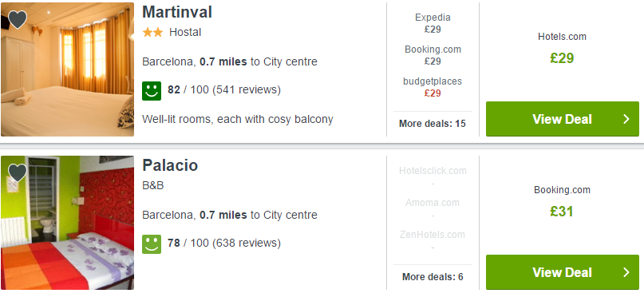Click the Booking.com £31 price for Palacio
Screen dimensions: 644x293
coord(562,212)
